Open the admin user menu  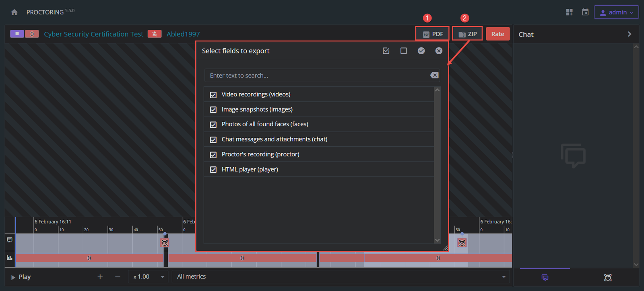[616, 12]
